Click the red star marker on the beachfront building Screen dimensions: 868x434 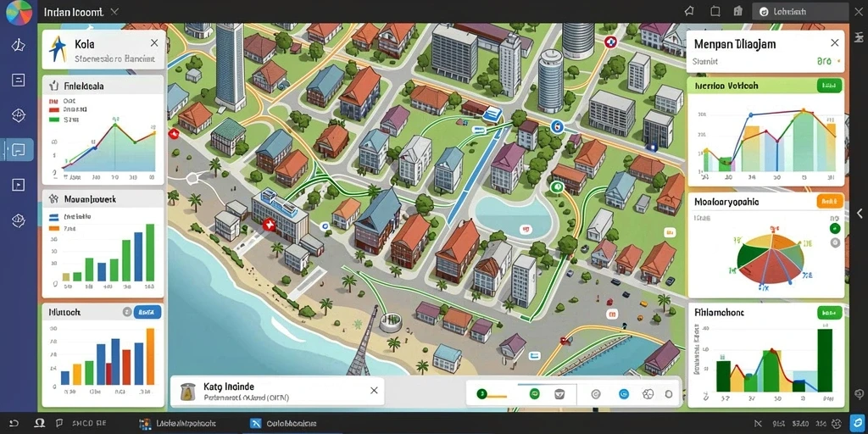pyautogui.click(x=269, y=224)
